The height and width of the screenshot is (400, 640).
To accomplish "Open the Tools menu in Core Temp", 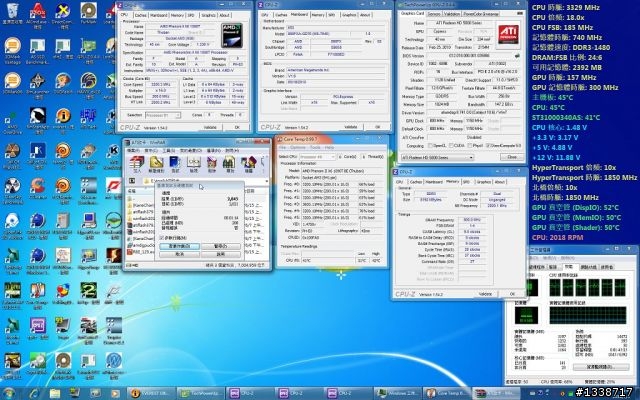I will (315, 147).
